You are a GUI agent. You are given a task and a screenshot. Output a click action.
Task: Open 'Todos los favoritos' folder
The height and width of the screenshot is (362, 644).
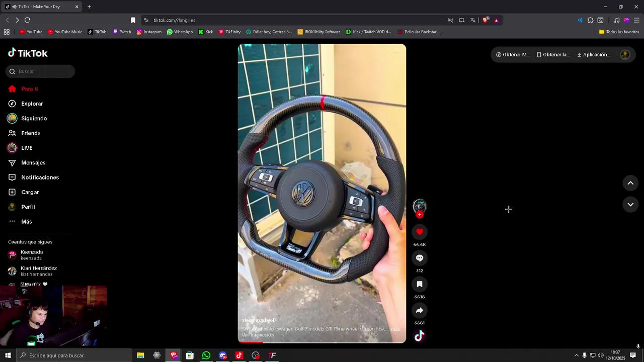click(x=619, y=32)
